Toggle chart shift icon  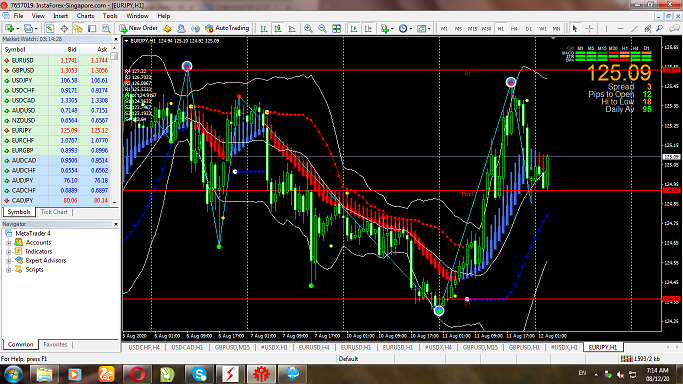(x=368, y=28)
